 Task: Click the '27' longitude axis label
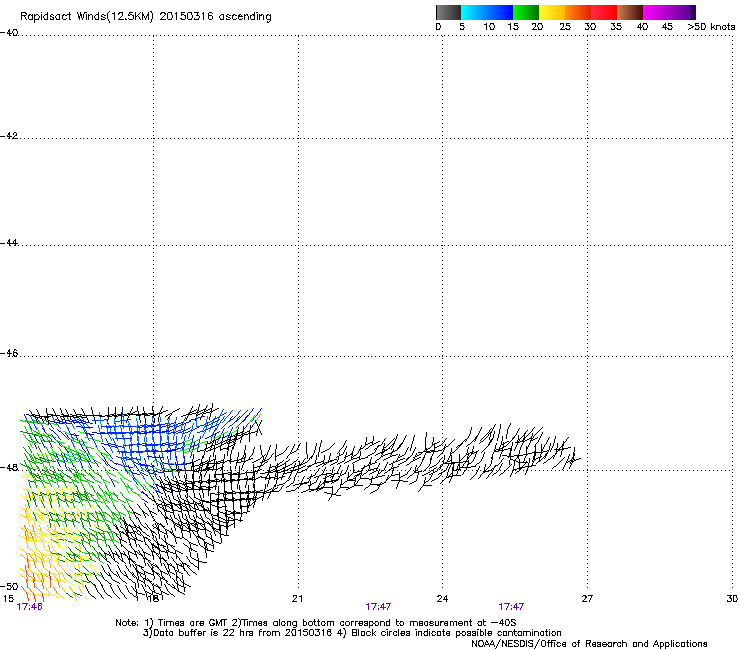tap(587, 599)
